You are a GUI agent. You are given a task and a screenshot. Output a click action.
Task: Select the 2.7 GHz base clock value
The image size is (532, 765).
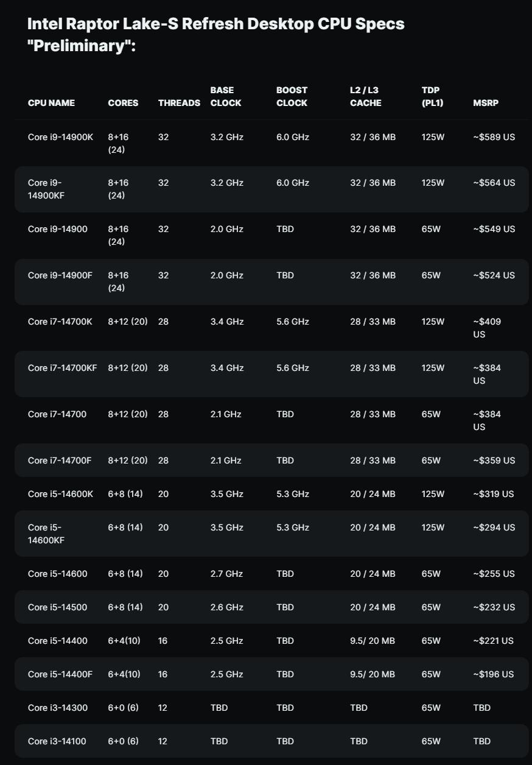[226, 574]
